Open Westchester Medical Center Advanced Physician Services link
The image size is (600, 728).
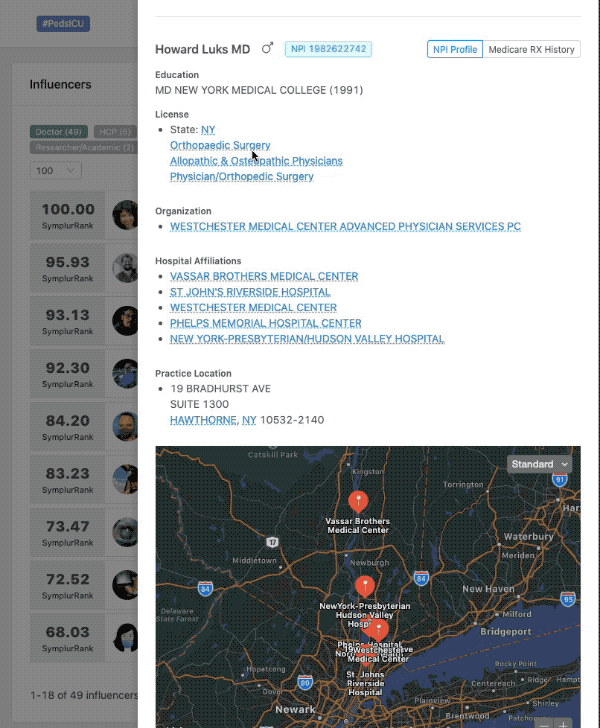[345, 226]
